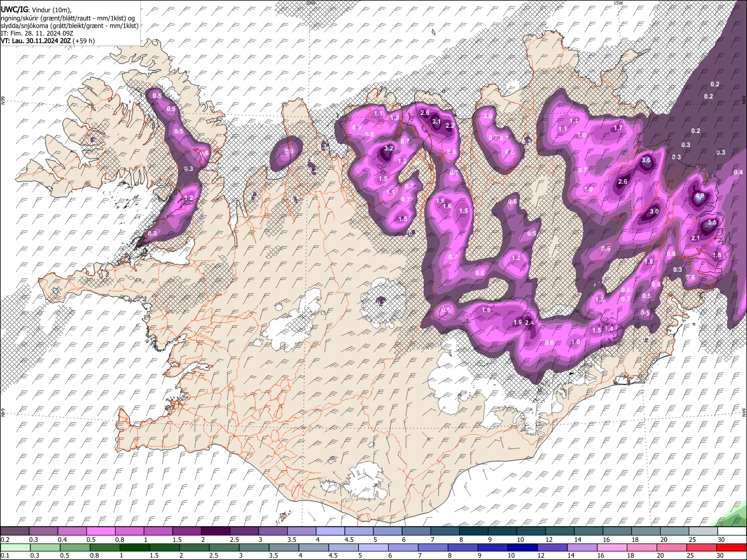Select the grey-purple 0.2–0.3 snow legend swatch
The height and width of the screenshot is (560, 747).
[14, 531]
